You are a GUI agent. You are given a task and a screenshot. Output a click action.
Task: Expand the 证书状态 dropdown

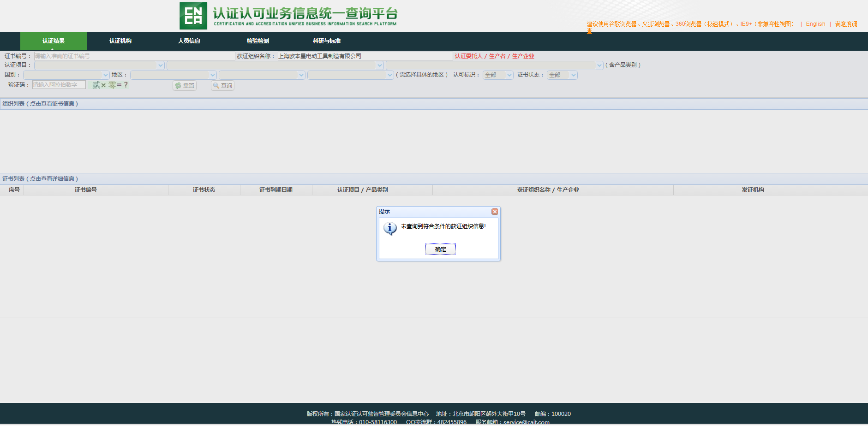click(x=562, y=75)
